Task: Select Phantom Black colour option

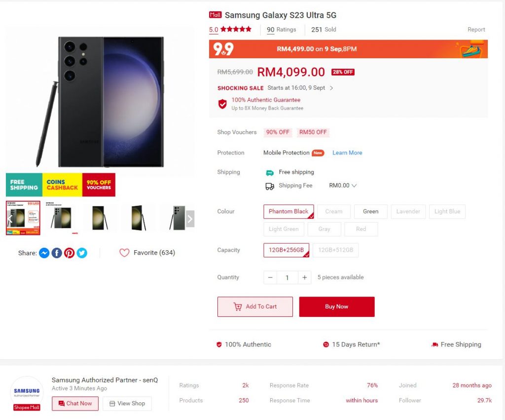Action: pos(289,211)
